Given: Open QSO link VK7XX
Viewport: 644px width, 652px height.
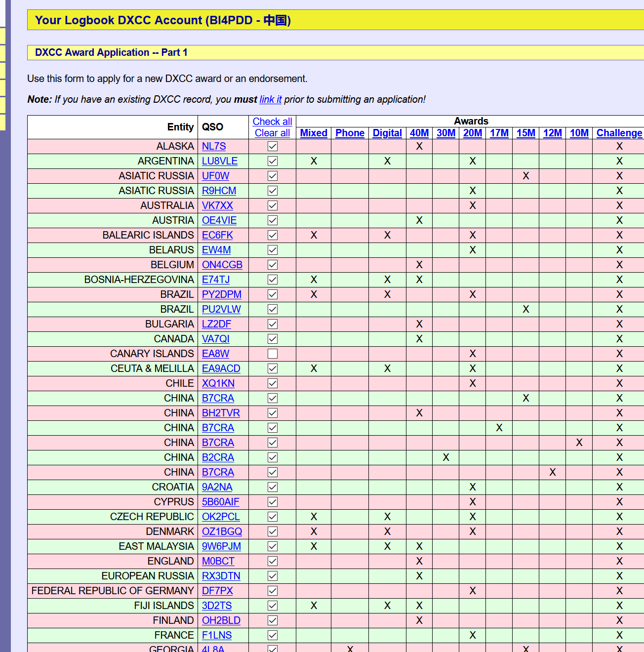Looking at the screenshot, I should (217, 205).
